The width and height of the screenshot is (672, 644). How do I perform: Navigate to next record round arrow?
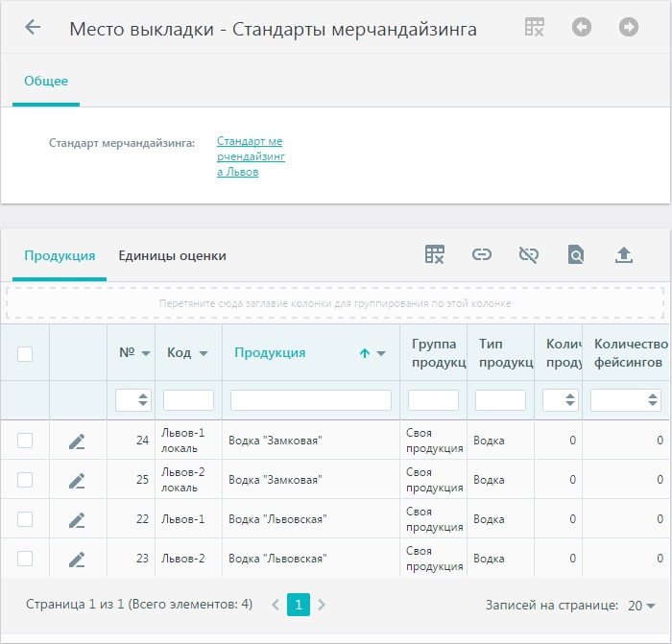pyautogui.click(x=629, y=27)
